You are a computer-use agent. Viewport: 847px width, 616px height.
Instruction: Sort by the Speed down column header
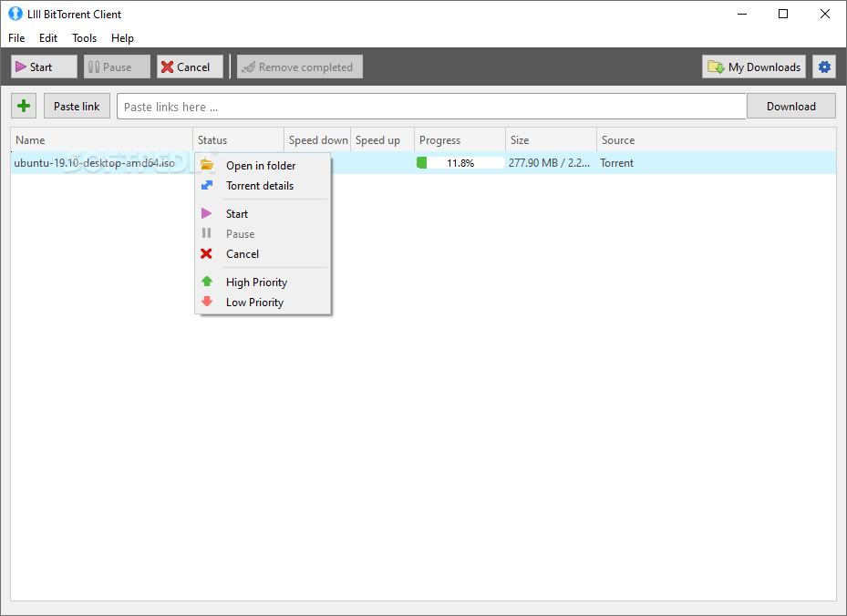[317, 139]
